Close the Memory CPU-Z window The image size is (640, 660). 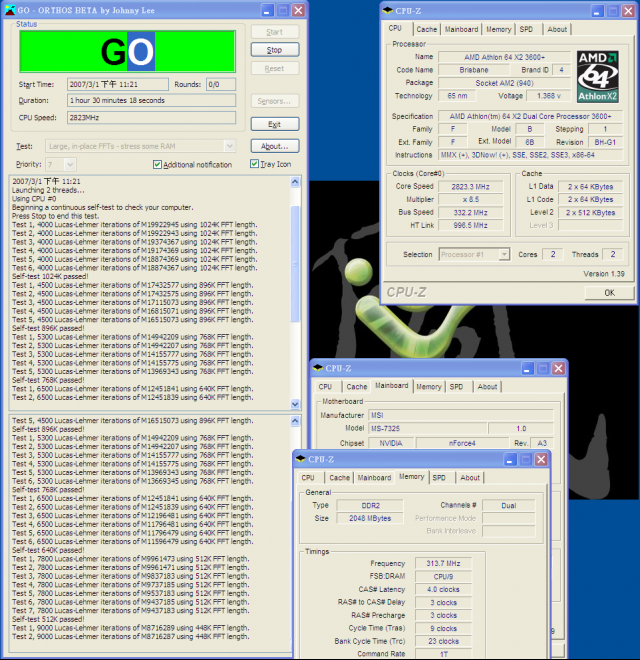pyautogui.click(x=541, y=460)
